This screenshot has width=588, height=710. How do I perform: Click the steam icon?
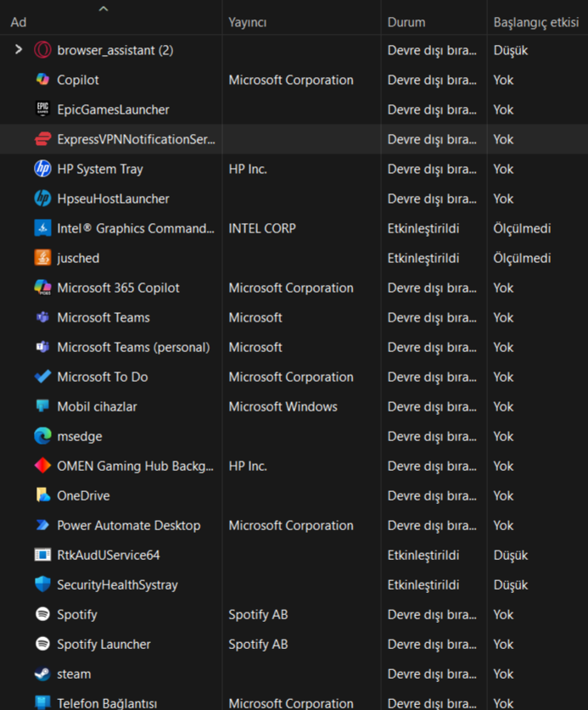42,674
